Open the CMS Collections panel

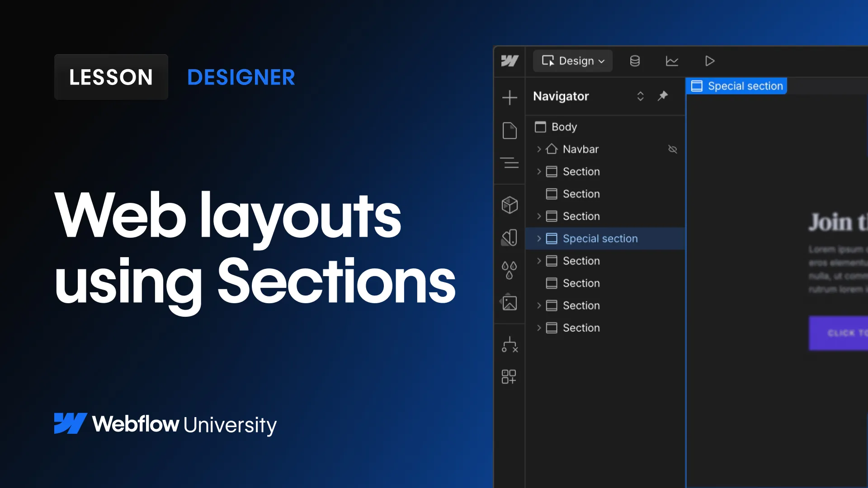pos(634,61)
